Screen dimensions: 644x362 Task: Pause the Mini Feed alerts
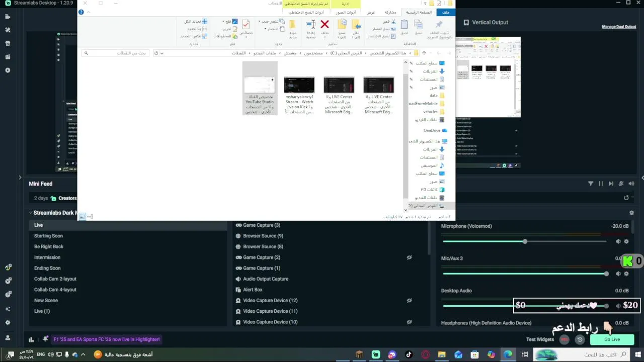tap(601, 184)
